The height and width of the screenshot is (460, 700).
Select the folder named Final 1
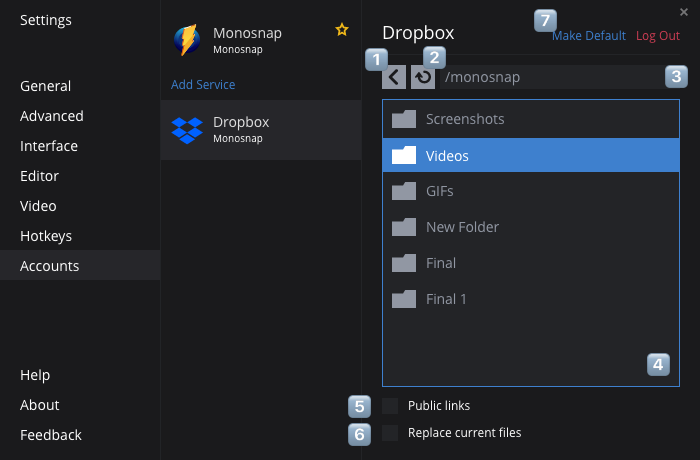[x=446, y=299]
